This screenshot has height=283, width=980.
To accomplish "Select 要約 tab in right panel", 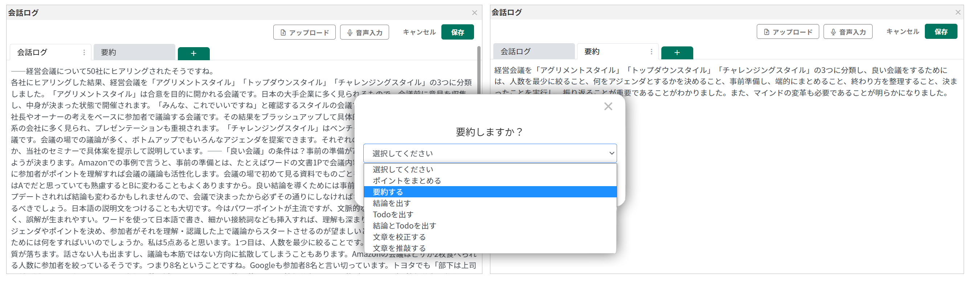I will 617,52.
